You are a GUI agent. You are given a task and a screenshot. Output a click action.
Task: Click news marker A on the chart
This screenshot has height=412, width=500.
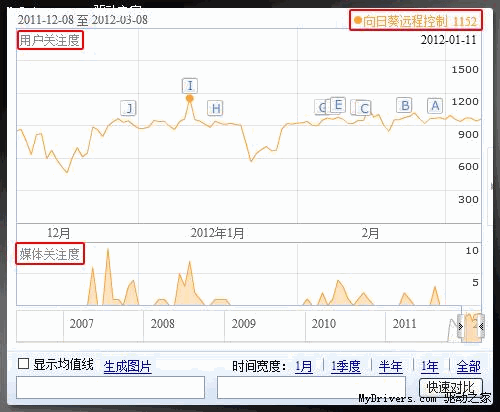435,105
